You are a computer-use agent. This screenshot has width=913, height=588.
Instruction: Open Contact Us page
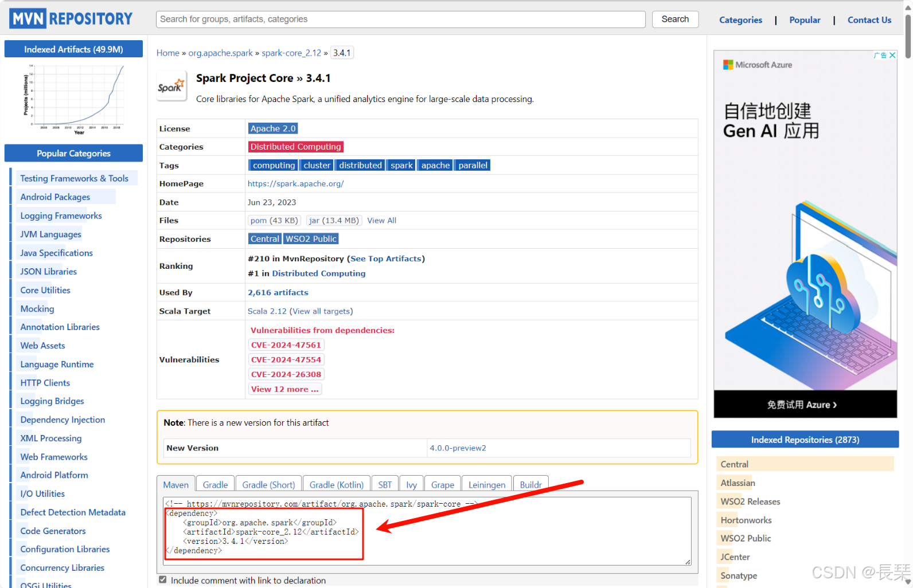(869, 20)
